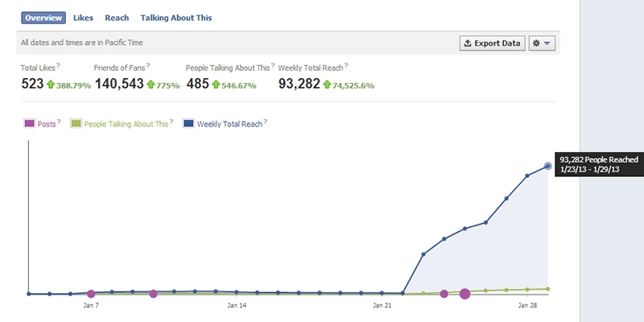Open the Reach tab

point(117,18)
